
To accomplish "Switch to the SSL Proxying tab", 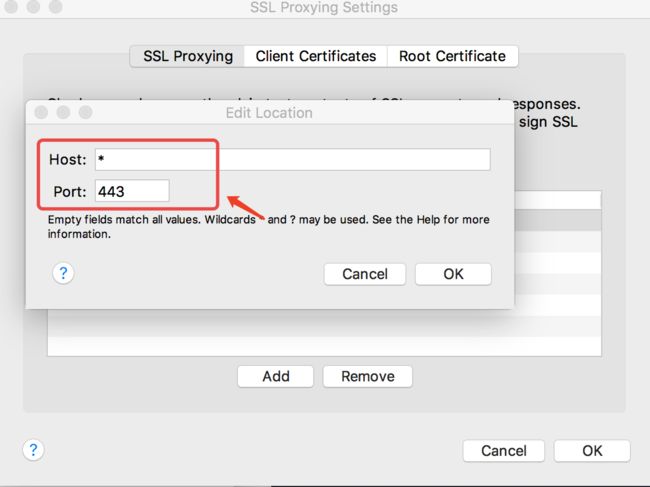I will pos(187,56).
